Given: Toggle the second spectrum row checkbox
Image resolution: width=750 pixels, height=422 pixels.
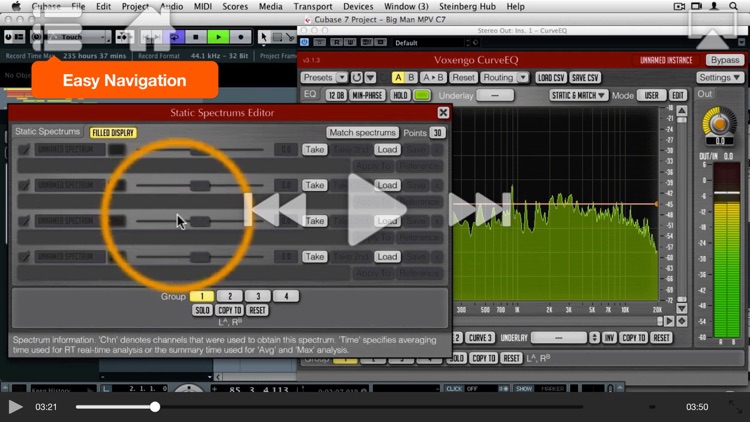Looking at the screenshot, I should click(24, 185).
